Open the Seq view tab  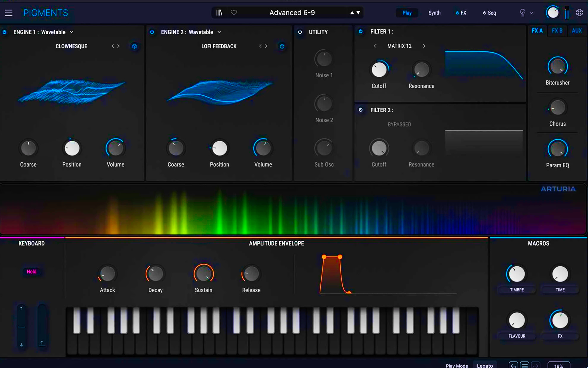point(489,13)
